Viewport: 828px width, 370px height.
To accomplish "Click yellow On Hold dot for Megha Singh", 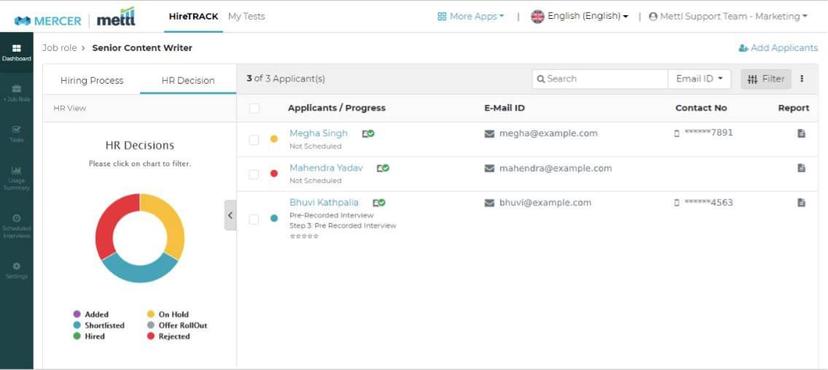I will (274, 139).
